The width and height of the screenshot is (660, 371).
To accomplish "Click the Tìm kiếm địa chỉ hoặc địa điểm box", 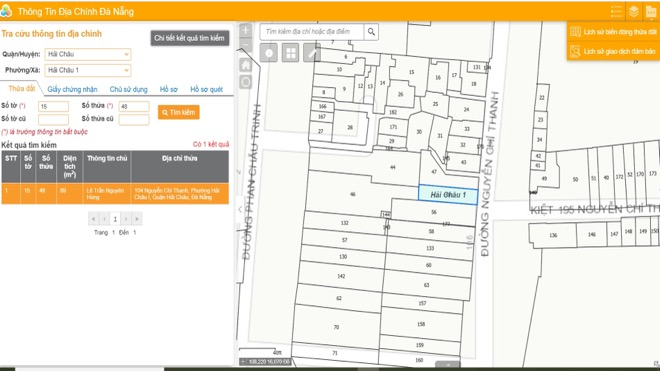I will coord(312,32).
